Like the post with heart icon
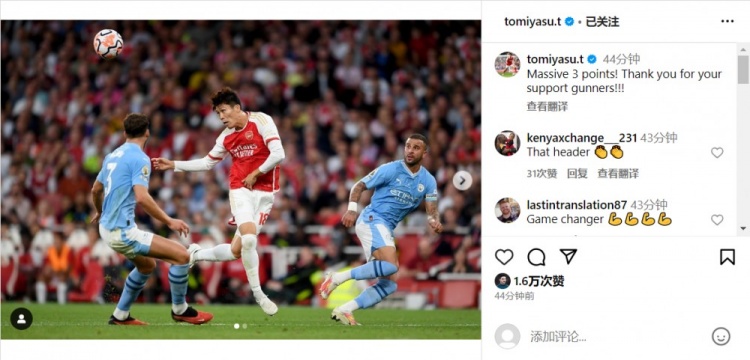750x360 pixels. point(504,257)
